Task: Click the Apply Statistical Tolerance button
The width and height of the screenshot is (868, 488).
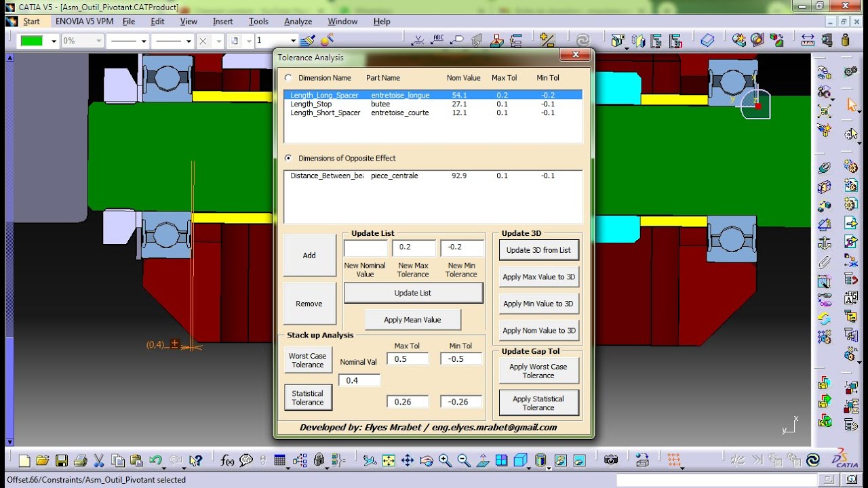Action: pyautogui.click(x=539, y=403)
